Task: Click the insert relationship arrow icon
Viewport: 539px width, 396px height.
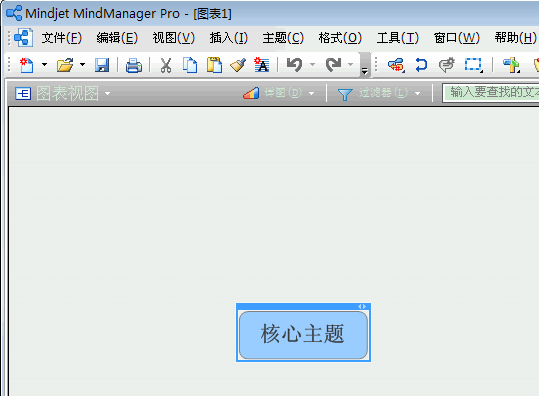Action: point(421,65)
